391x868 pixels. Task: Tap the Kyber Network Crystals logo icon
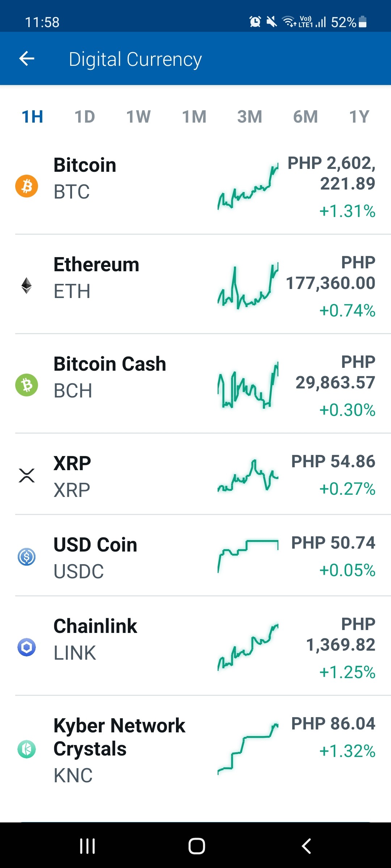click(x=27, y=749)
